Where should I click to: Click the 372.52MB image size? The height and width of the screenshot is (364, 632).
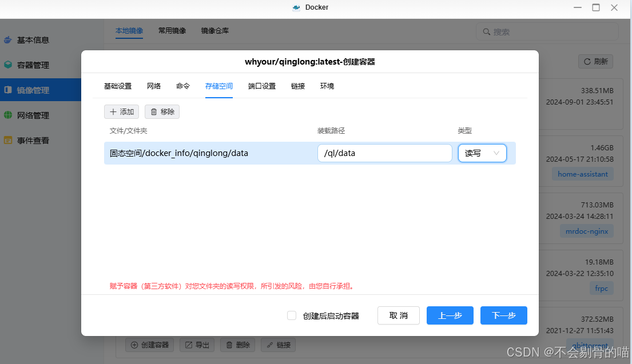(597, 319)
